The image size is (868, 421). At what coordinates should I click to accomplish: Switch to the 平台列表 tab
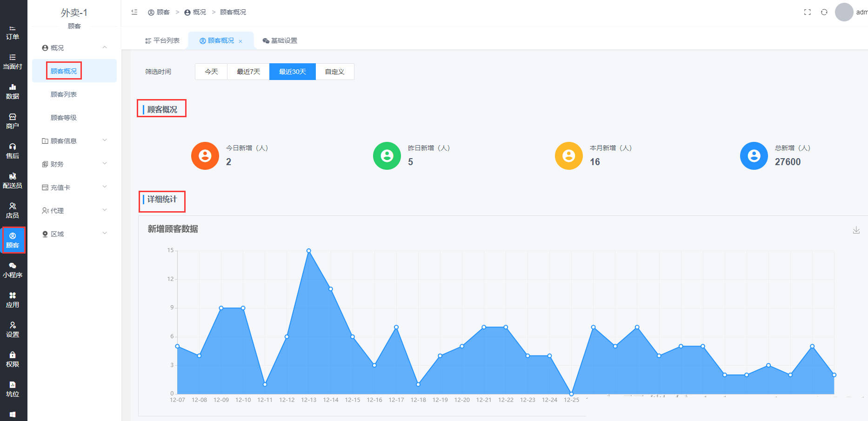(162, 40)
